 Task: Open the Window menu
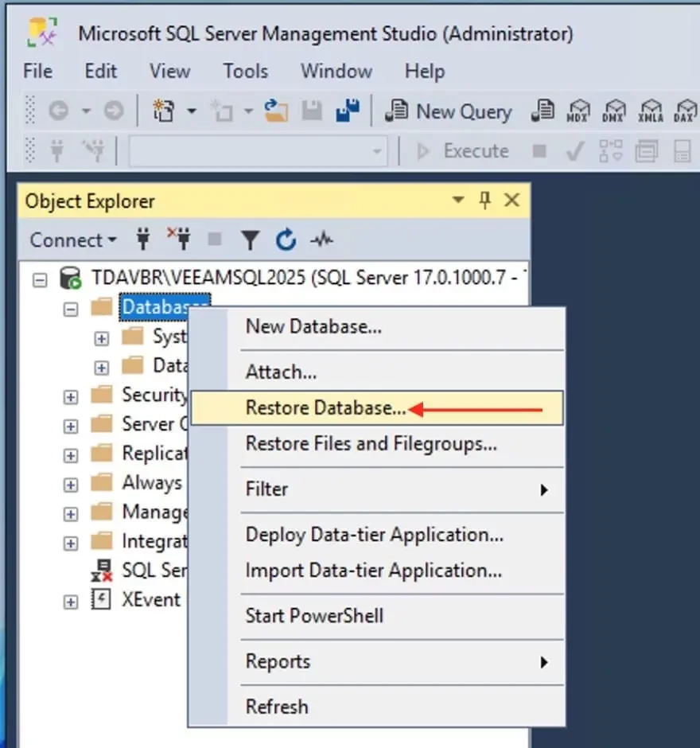pyautogui.click(x=336, y=71)
